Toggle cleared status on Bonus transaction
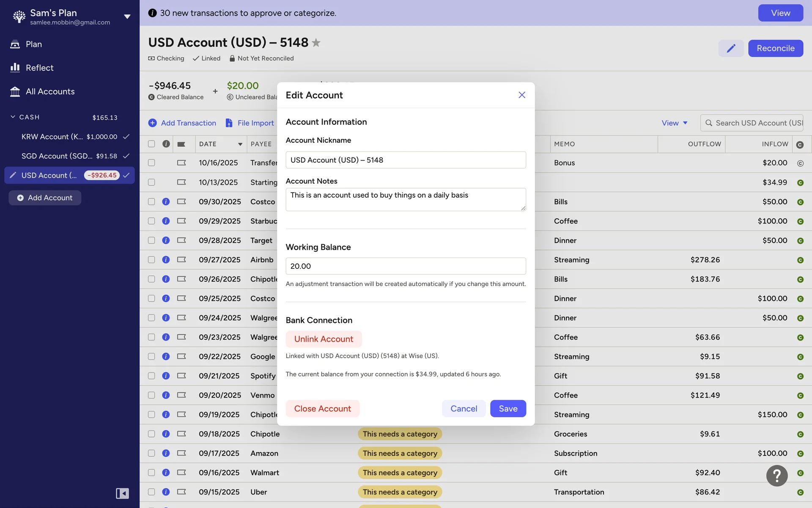 800,163
